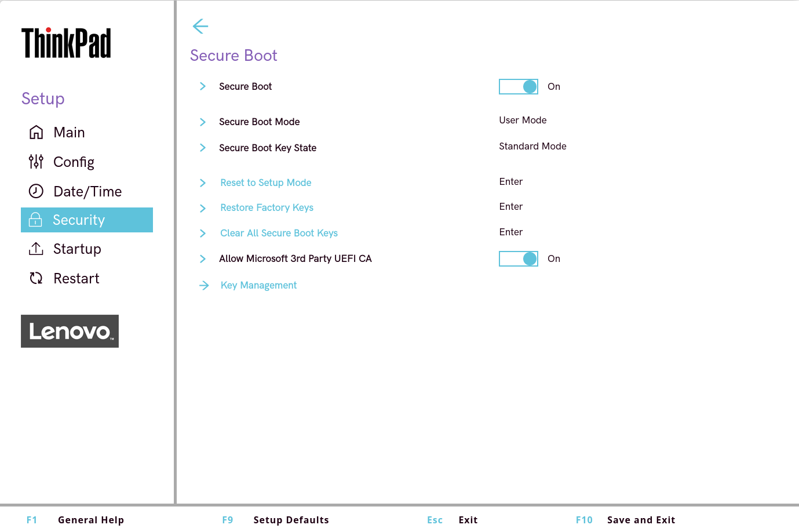Expand the Secure Boot Mode chevron
Viewport: 799px width, 532px height.
pyautogui.click(x=203, y=122)
